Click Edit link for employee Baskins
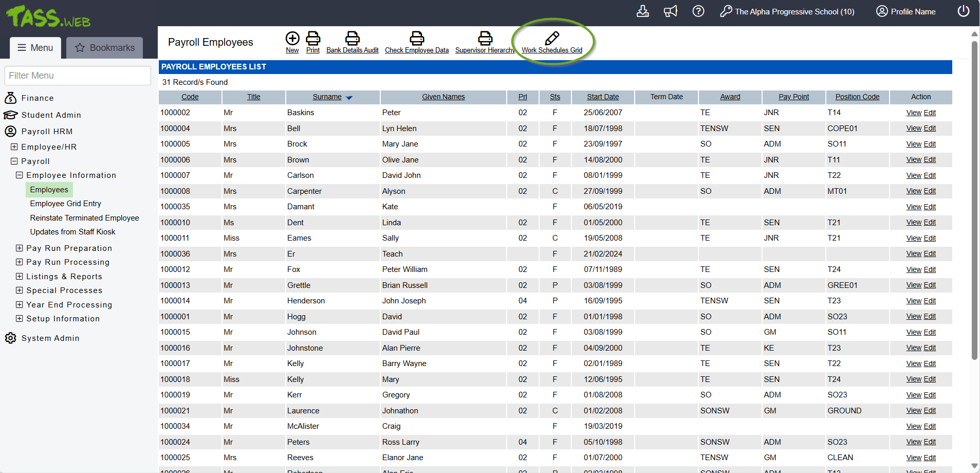980x473 pixels. (x=930, y=113)
